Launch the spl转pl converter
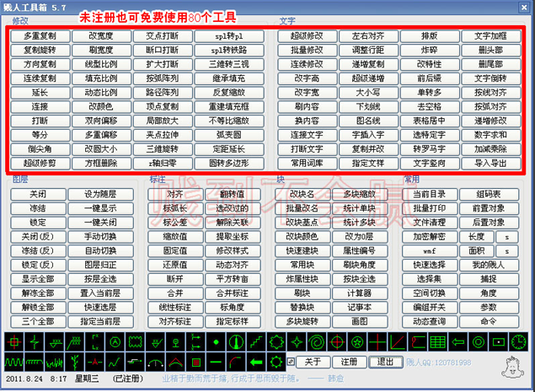 tap(229, 36)
